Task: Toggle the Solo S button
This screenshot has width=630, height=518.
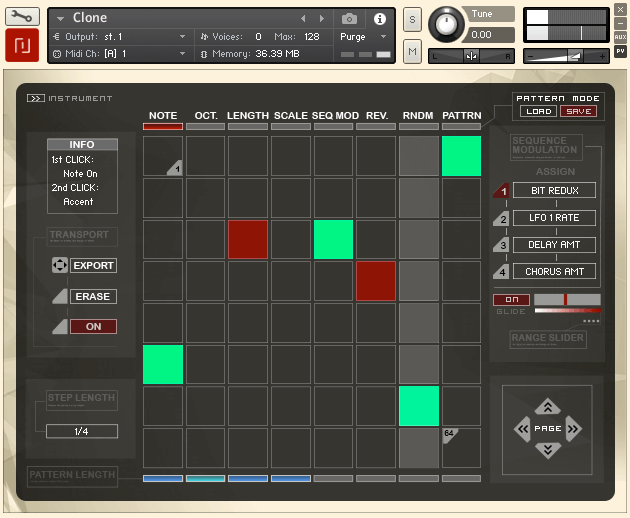Action: (x=412, y=20)
